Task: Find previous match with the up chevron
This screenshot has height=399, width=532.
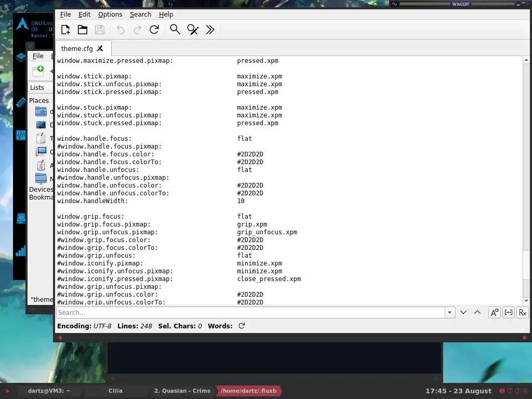Action: 477,312
